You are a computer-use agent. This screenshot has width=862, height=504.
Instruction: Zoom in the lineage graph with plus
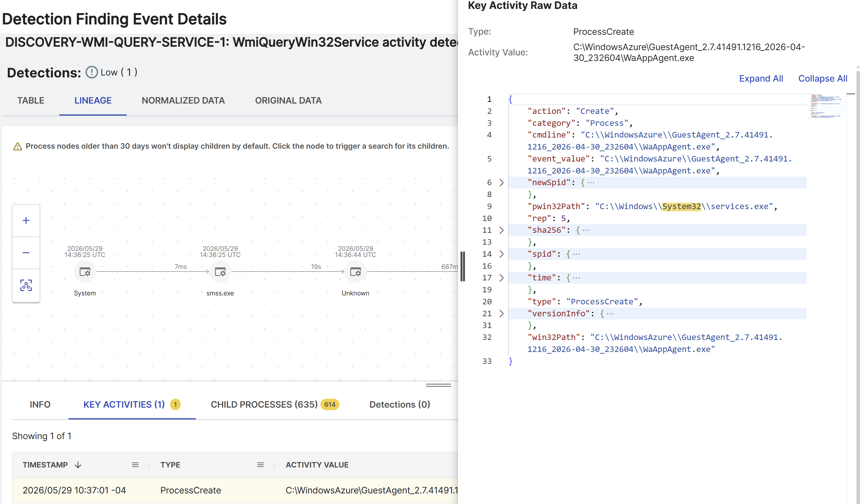point(26,220)
